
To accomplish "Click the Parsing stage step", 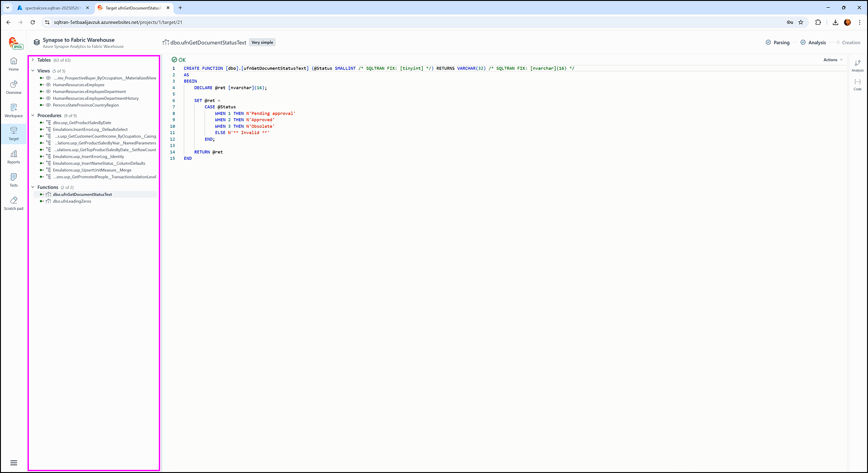I will click(781, 42).
